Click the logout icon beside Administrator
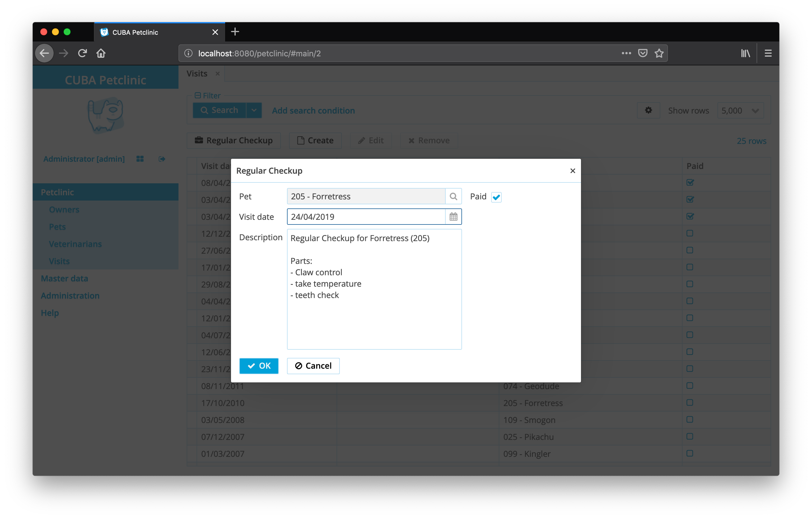 pos(162,159)
